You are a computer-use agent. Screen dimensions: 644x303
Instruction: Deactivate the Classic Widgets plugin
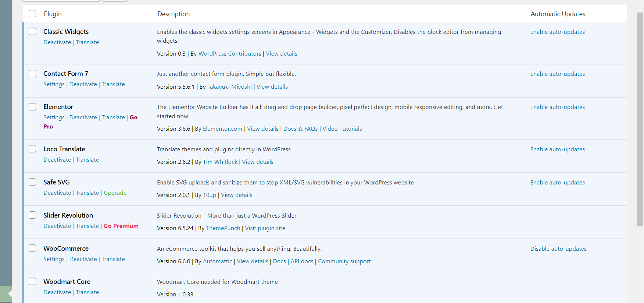tap(57, 42)
